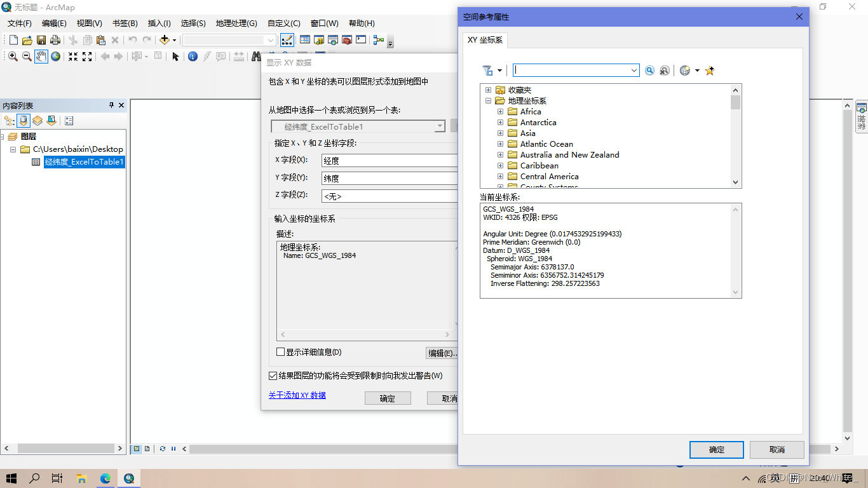List by visibility icon in contents

[37, 120]
